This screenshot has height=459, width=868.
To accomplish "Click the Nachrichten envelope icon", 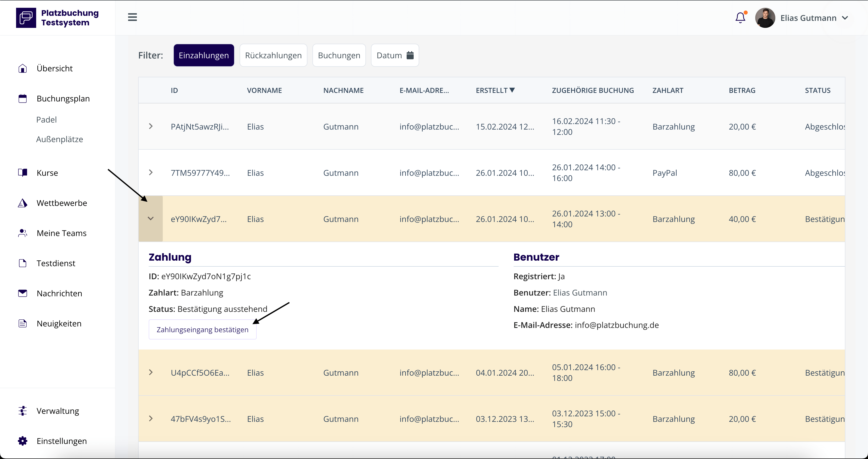I will pos(23,293).
